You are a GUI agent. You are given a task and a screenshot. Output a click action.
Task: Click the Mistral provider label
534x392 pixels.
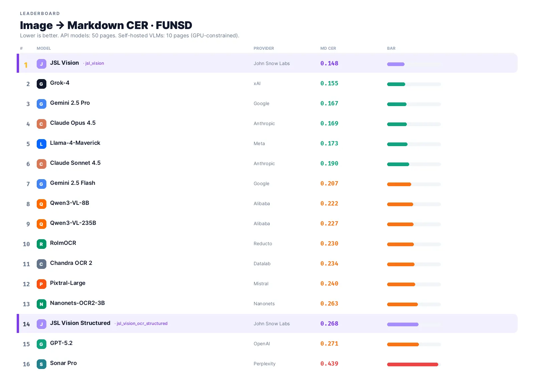tap(261, 284)
